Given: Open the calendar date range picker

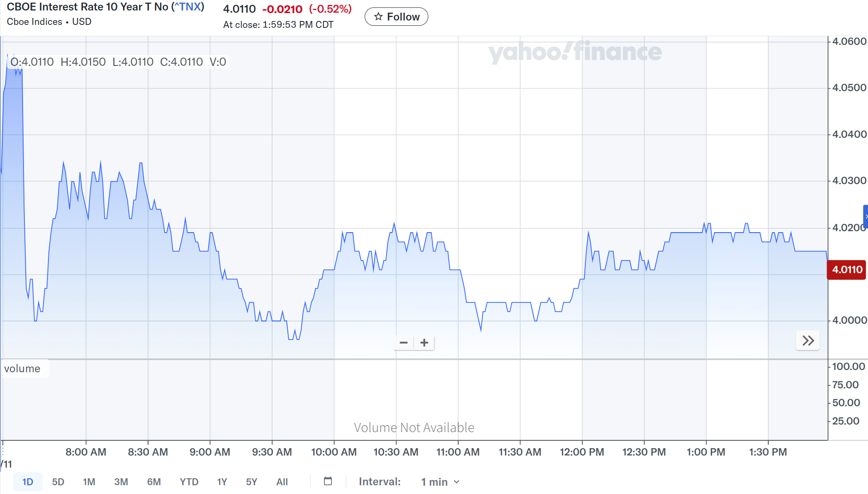Looking at the screenshot, I should pos(328,481).
